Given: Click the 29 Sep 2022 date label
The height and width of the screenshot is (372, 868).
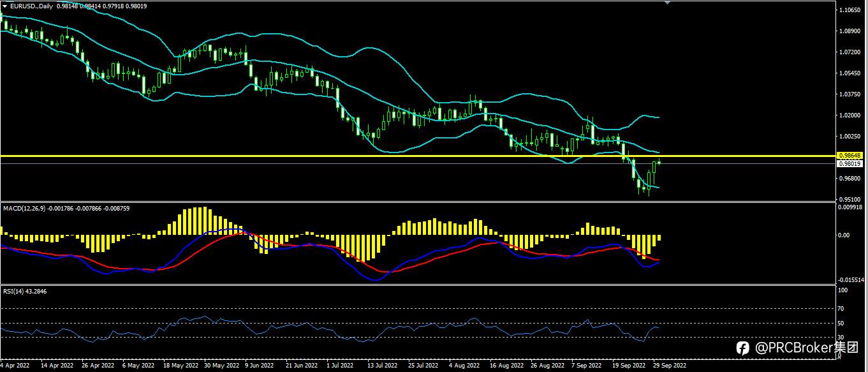Looking at the screenshot, I should (669, 366).
